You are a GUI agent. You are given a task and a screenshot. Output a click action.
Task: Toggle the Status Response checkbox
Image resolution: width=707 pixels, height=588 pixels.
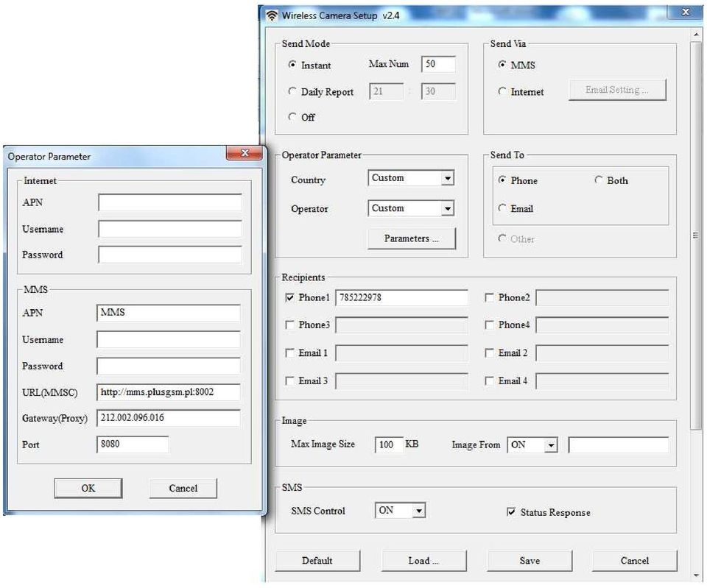click(511, 512)
